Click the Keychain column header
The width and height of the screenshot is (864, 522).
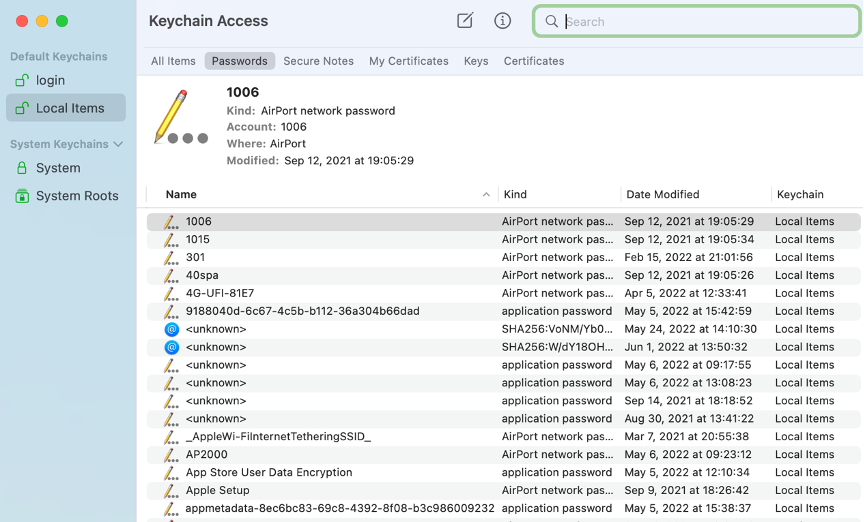800,195
